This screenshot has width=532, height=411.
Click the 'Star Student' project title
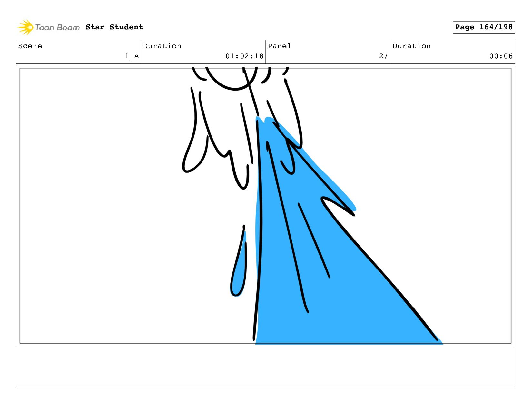click(114, 27)
